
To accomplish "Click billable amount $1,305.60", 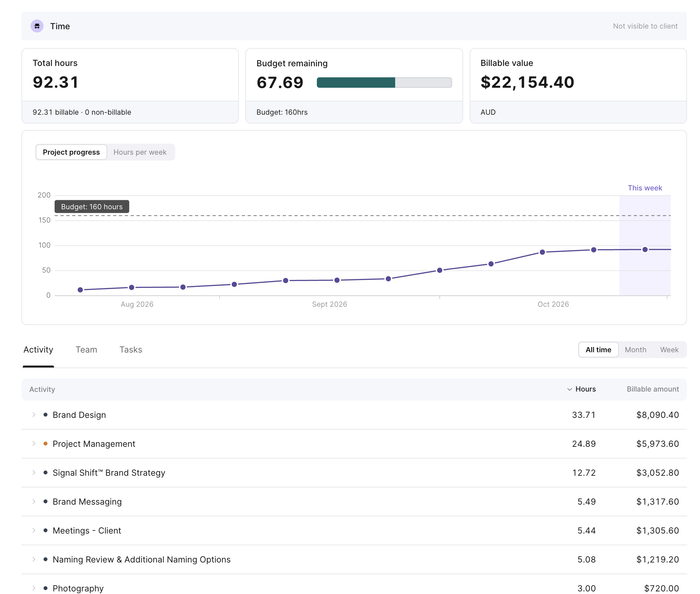I will 657,531.
